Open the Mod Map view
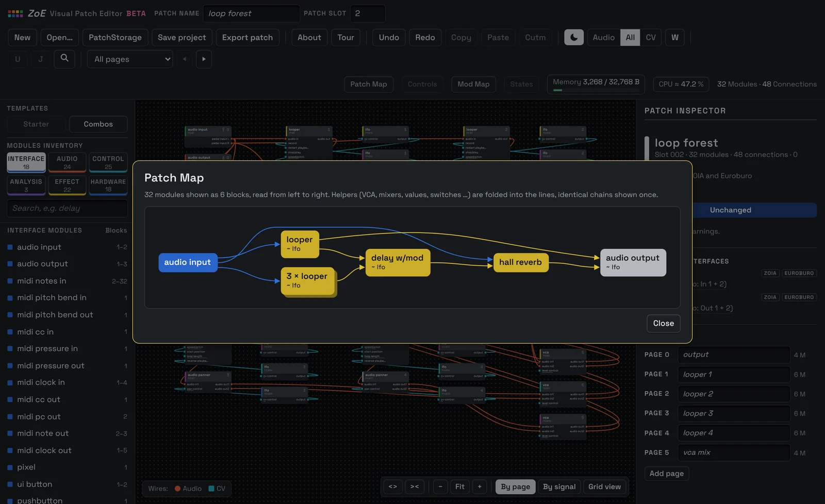 tap(473, 84)
